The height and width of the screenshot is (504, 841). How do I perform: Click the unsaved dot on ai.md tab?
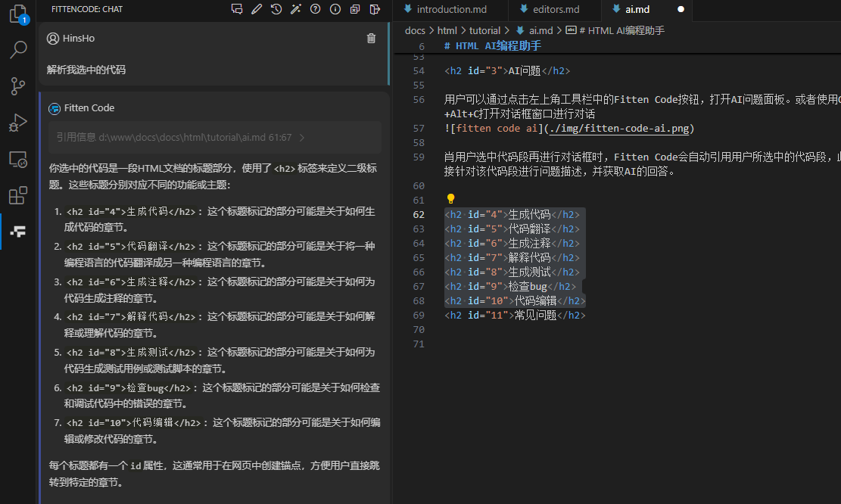point(681,9)
